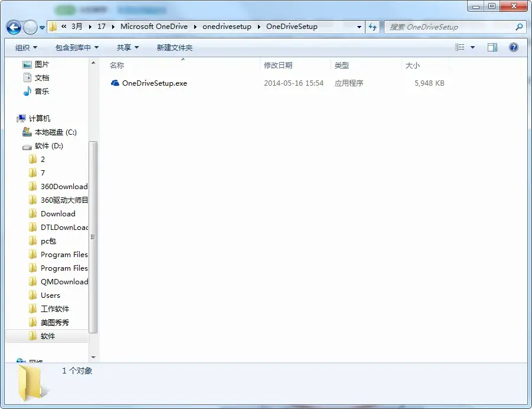This screenshot has width=532, height=409.
Task: Open 图片 library in sidebar
Action: click(42, 64)
